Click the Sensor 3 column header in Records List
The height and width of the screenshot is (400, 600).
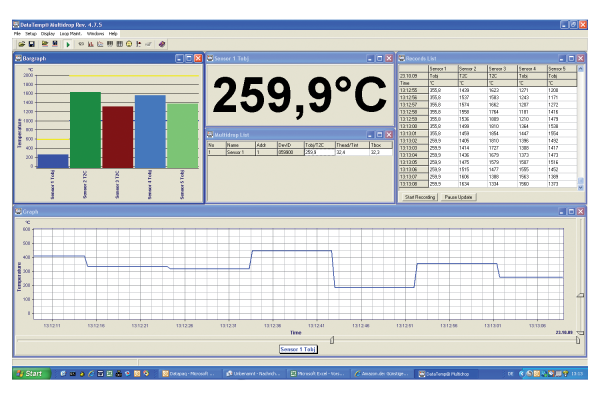[x=502, y=69]
